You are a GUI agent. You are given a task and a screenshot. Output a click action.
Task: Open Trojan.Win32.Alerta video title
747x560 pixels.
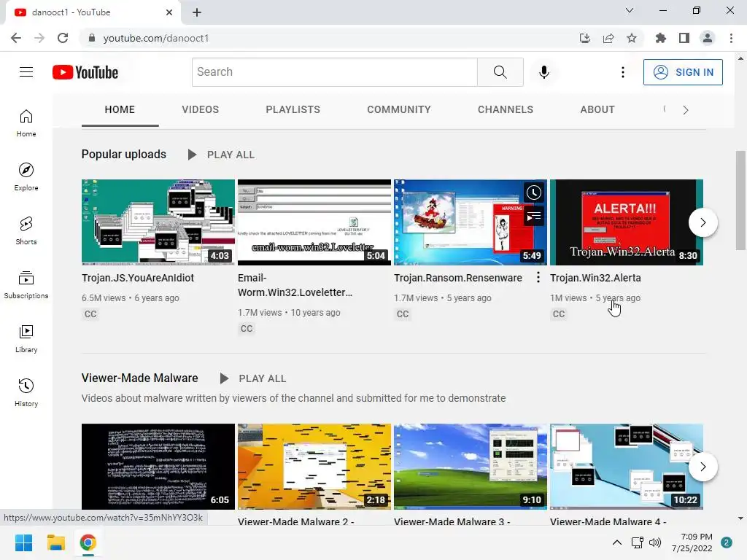[595, 278]
